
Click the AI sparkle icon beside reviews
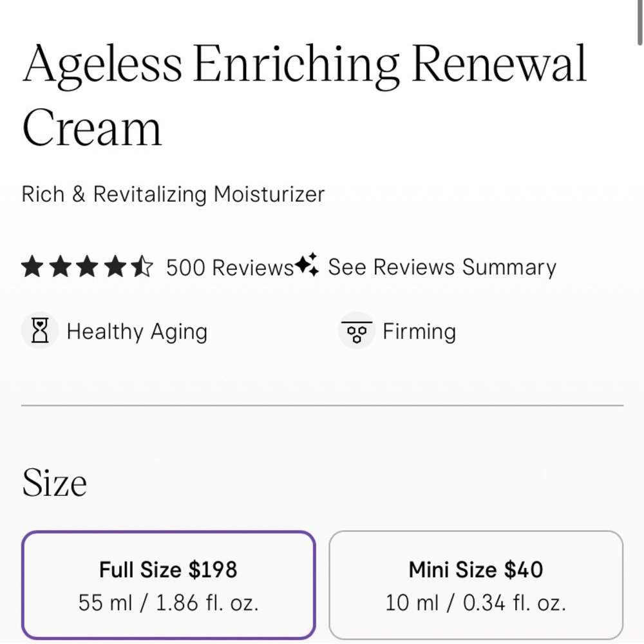pos(308,265)
